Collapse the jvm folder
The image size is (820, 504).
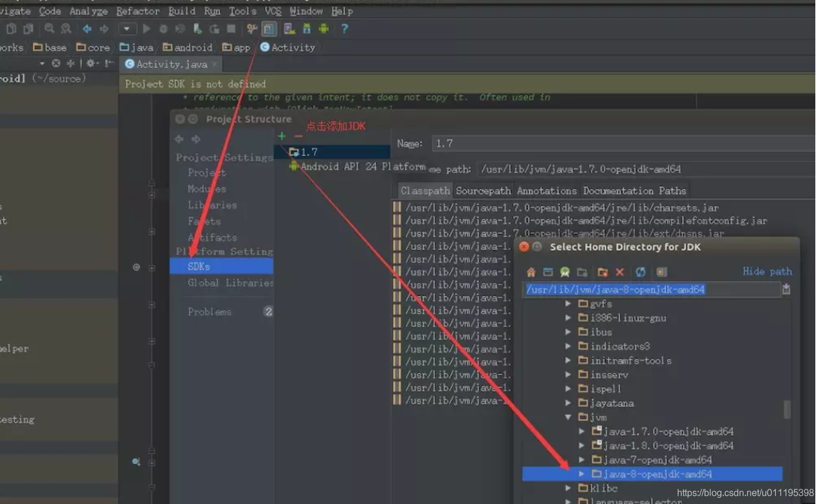(568, 417)
